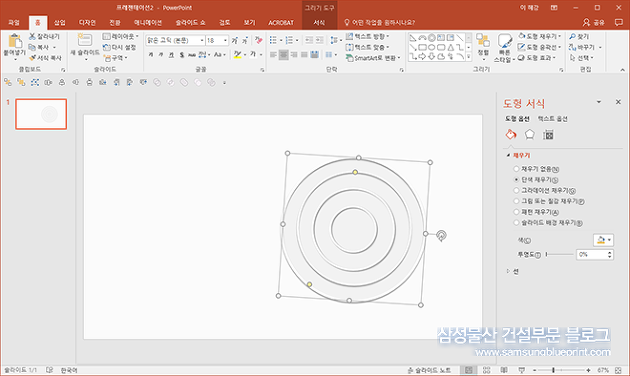
Task: Click the Slide Notes button
Action: coord(429,370)
